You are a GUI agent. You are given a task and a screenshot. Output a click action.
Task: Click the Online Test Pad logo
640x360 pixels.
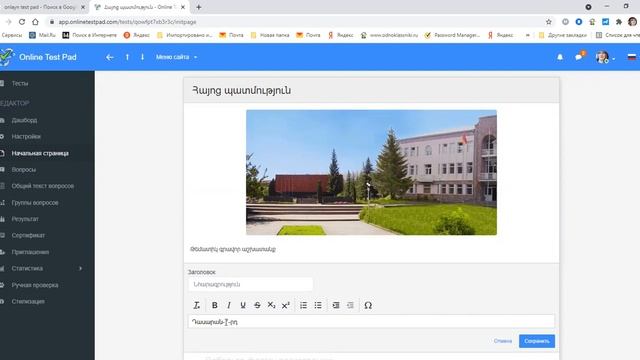pyautogui.click(x=39, y=57)
